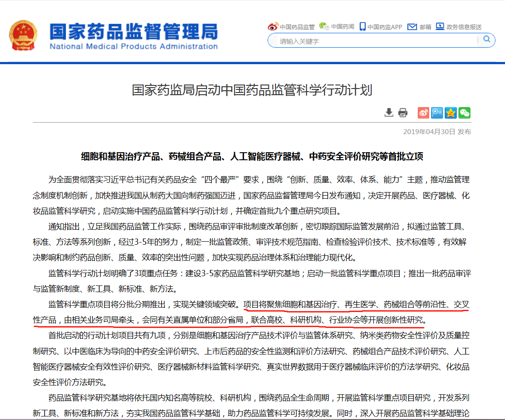The image size is (505, 420).
Task: Open the 中国药监APP phone icon
Action: pyautogui.click(x=363, y=27)
